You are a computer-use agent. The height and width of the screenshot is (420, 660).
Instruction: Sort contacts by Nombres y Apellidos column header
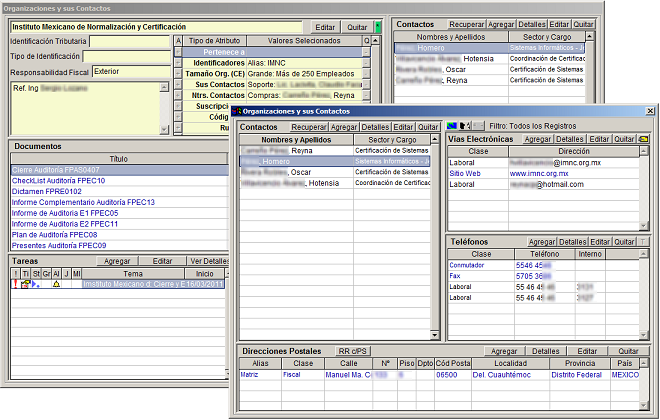click(296, 139)
